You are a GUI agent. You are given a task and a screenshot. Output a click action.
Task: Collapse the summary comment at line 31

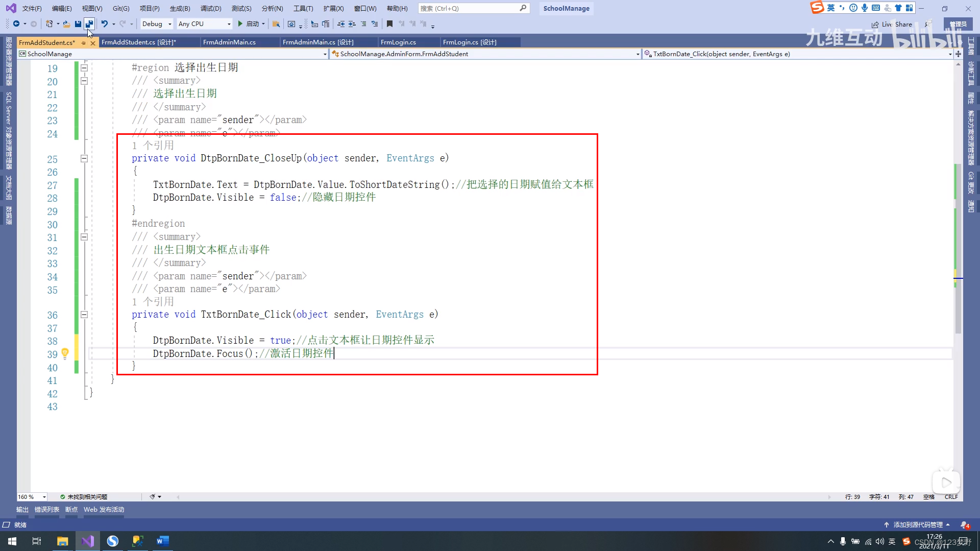(84, 237)
